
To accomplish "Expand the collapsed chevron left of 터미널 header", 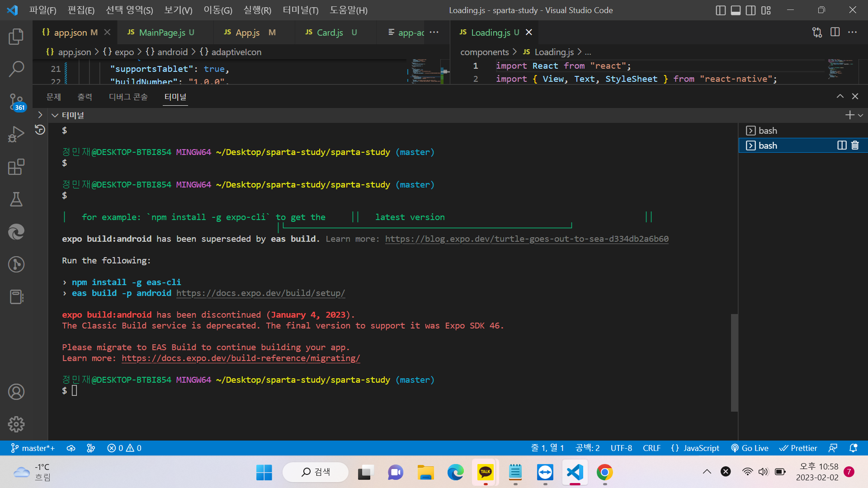I will (x=40, y=115).
